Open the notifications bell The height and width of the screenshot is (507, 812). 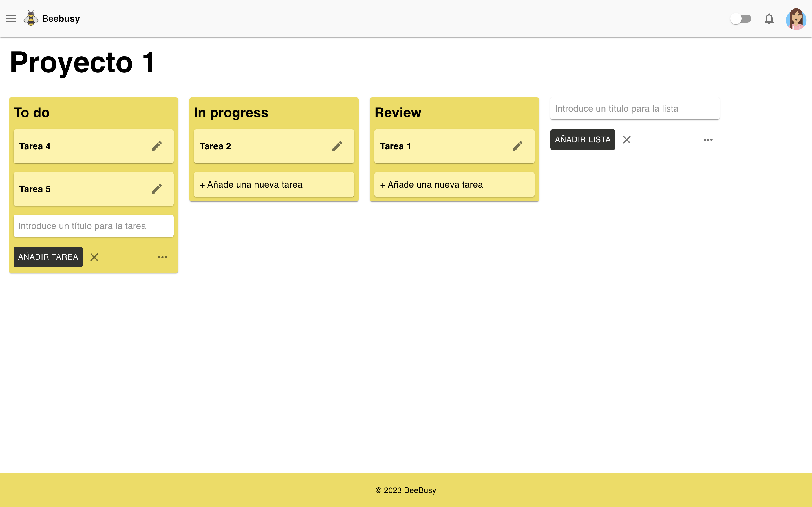[769, 18]
